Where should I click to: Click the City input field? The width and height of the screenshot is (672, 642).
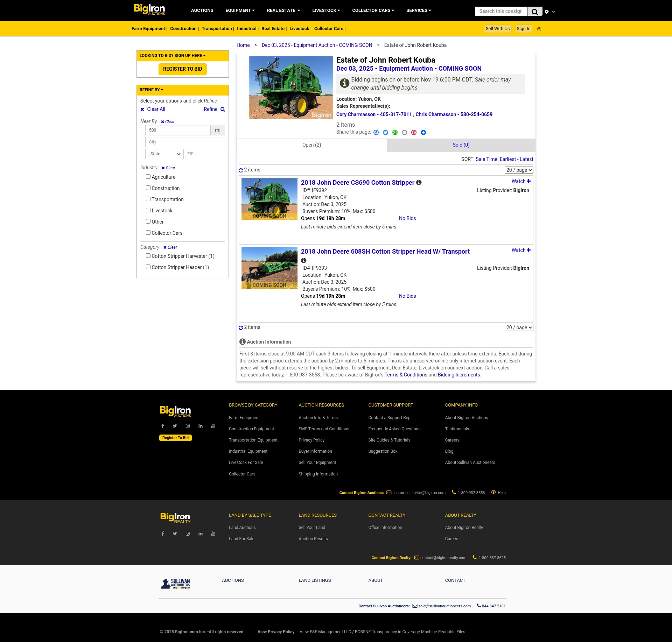185,142
